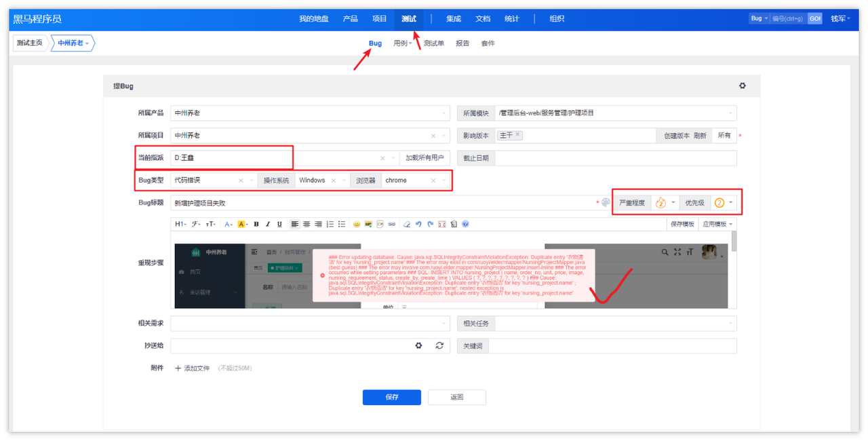This screenshot has height=441, width=868.
Task: Click the refresh icon in 抄送给 field
Action: pyautogui.click(x=439, y=345)
